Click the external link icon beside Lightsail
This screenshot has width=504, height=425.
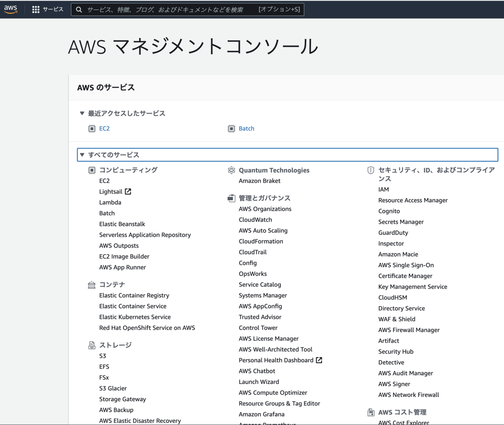[x=128, y=192]
